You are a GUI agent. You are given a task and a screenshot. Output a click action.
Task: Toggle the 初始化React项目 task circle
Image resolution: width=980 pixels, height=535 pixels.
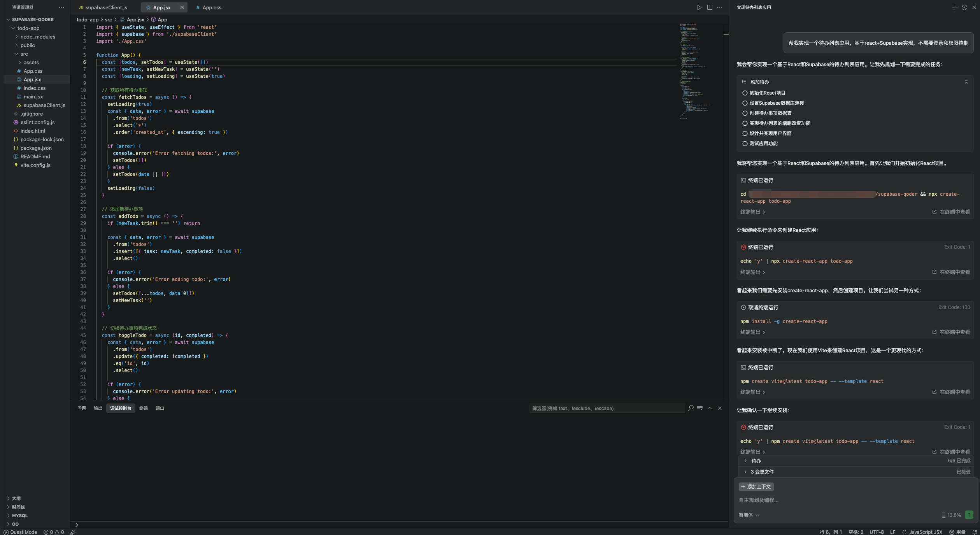pyautogui.click(x=745, y=93)
